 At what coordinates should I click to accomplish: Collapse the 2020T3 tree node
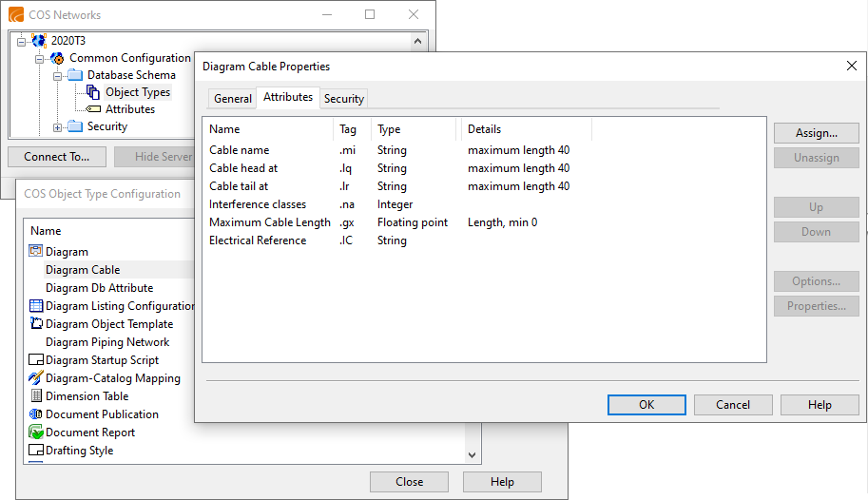24,41
